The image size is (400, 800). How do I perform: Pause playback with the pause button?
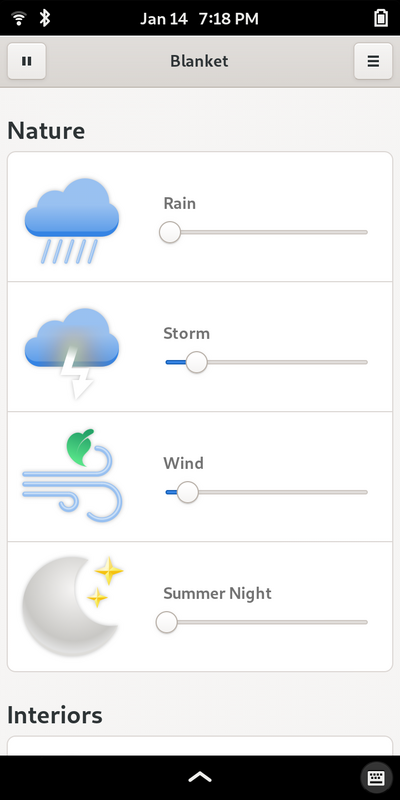coord(27,61)
